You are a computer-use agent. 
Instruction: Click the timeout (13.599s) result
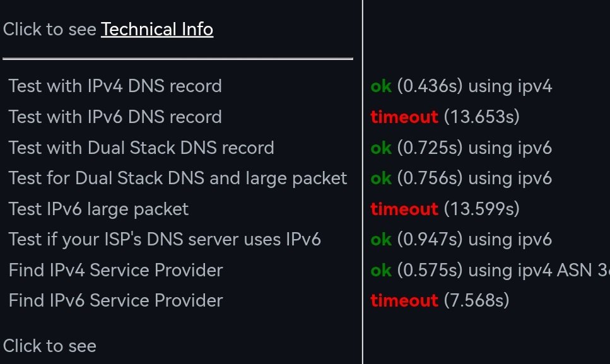tap(445, 209)
